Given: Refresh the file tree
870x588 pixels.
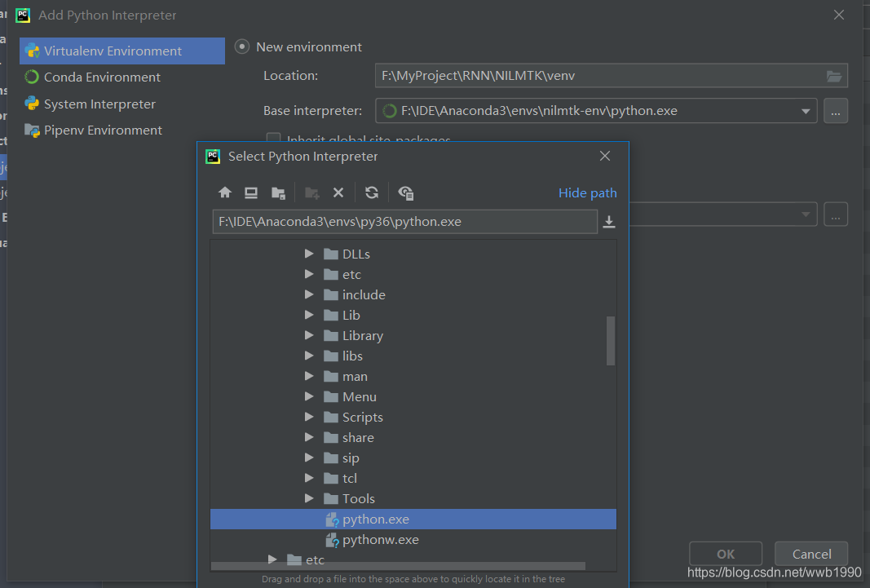Looking at the screenshot, I should click(372, 192).
